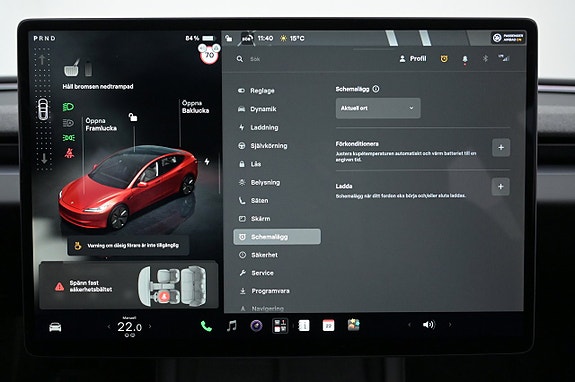575x382 pixels.
Task: Tap the PRND gear indicator
Action: point(44,38)
